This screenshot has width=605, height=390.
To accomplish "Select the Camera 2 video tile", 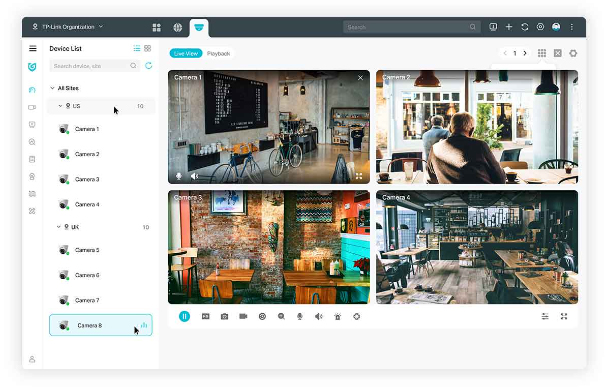I will click(x=477, y=127).
